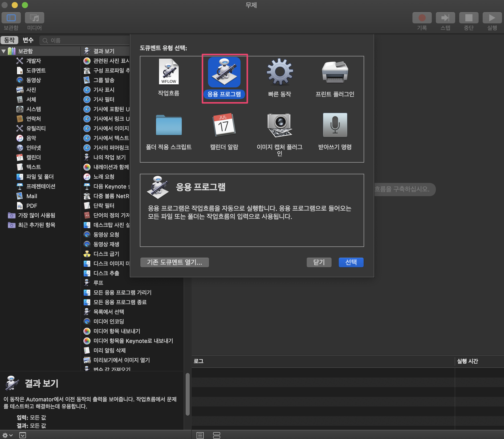Open the gear action menu at bottom left
This screenshot has height=439, width=504.
click(x=7, y=435)
